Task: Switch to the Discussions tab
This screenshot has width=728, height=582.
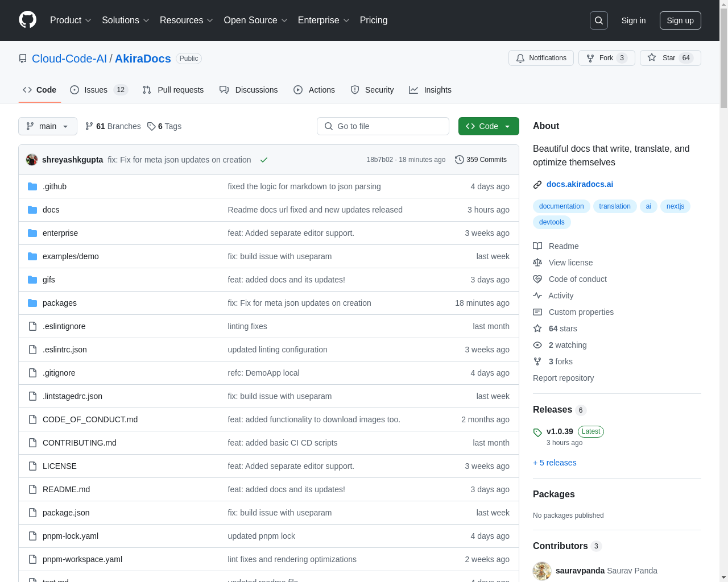Action: click(x=249, y=90)
